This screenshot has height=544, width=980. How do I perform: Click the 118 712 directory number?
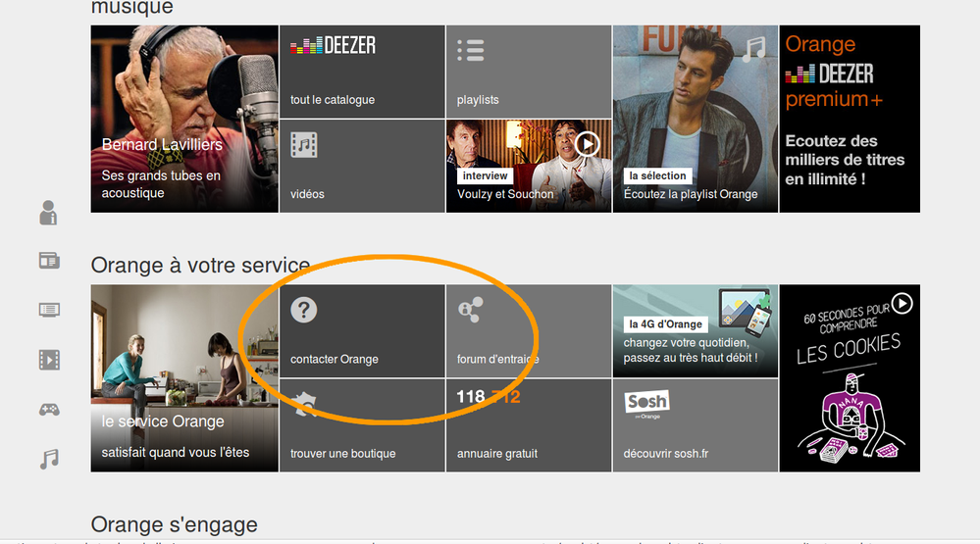coord(489,397)
